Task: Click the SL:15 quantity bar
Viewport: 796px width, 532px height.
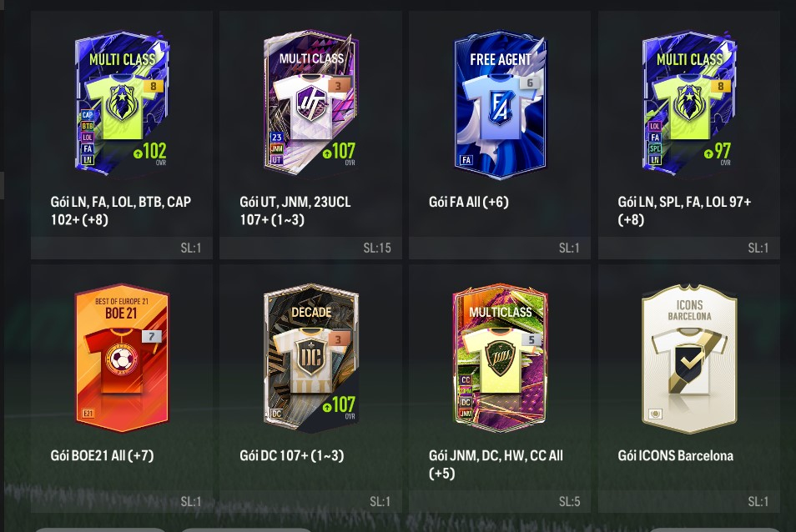Action: (x=310, y=248)
